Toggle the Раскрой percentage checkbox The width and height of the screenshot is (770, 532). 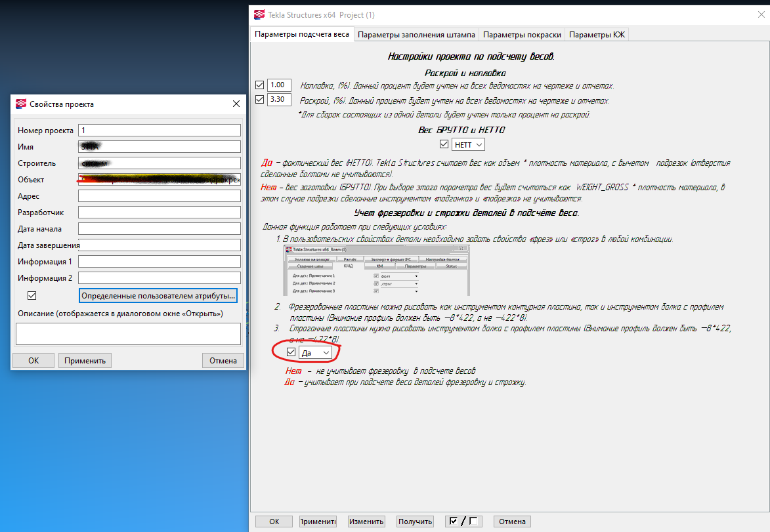(x=260, y=100)
